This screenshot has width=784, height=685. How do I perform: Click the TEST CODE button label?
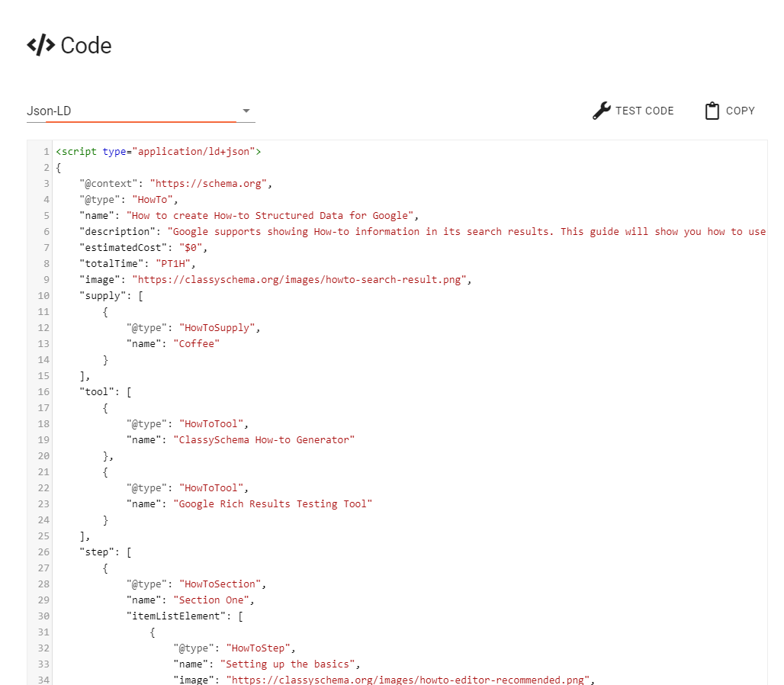pyautogui.click(x=644, y=111)
